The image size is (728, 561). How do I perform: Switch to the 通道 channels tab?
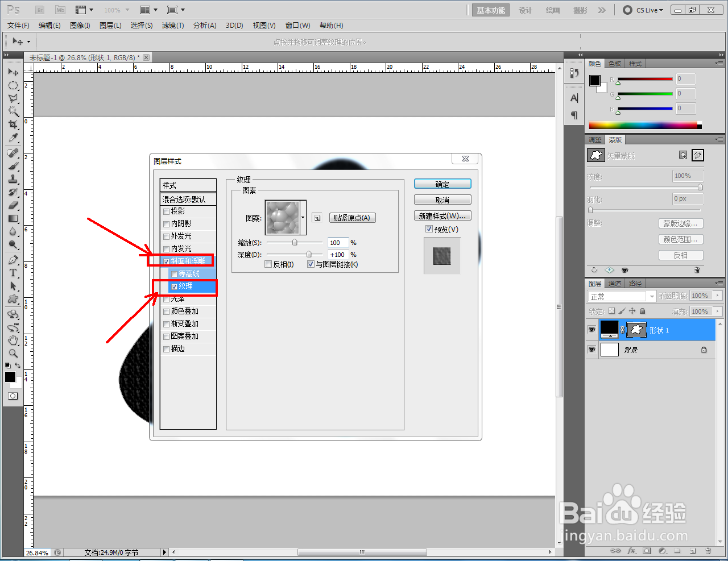tap(615, 284)
